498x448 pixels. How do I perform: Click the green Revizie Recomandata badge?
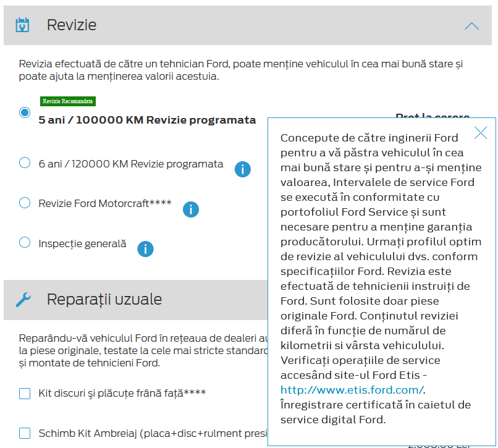(x=68, y=101)
